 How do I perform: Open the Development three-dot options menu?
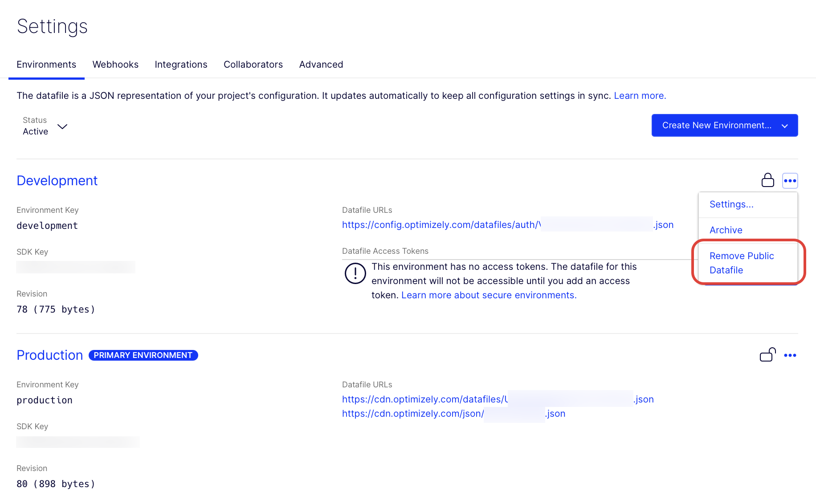(x=790, y=181)
